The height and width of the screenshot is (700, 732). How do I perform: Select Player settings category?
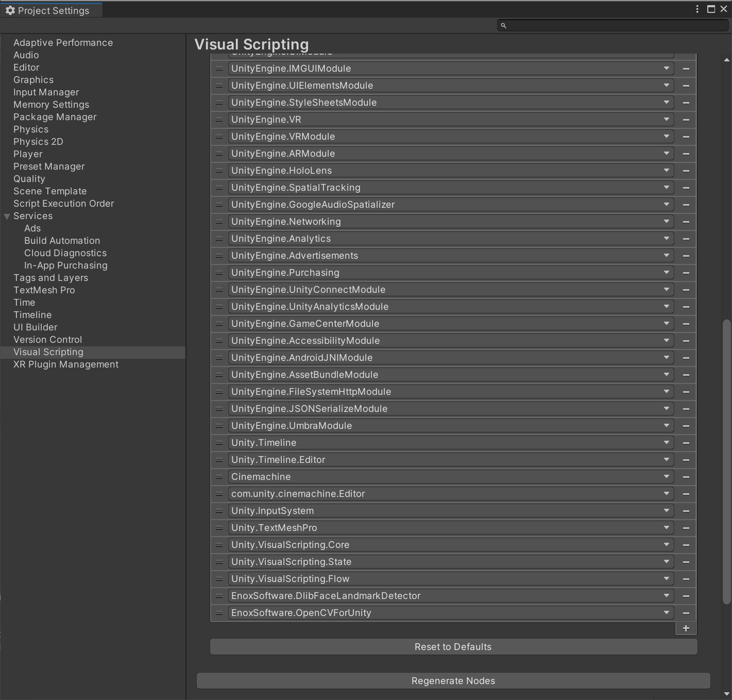click(28, 154)
